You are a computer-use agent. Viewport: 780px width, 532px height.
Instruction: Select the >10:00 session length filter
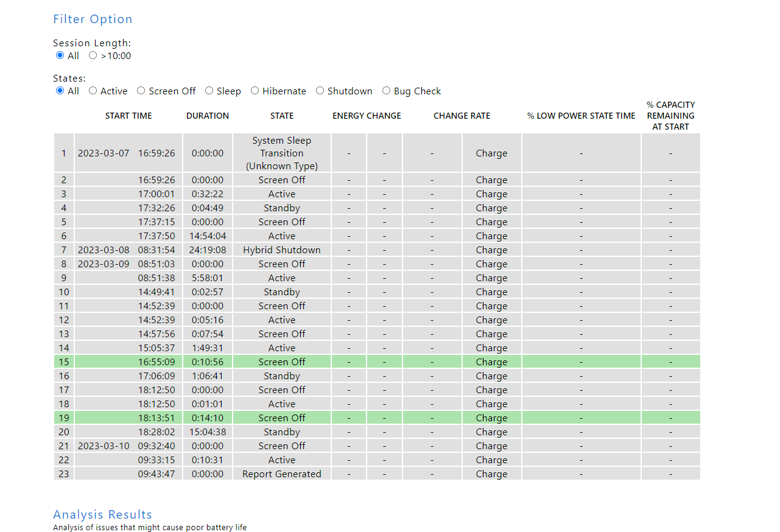(93, 55)
